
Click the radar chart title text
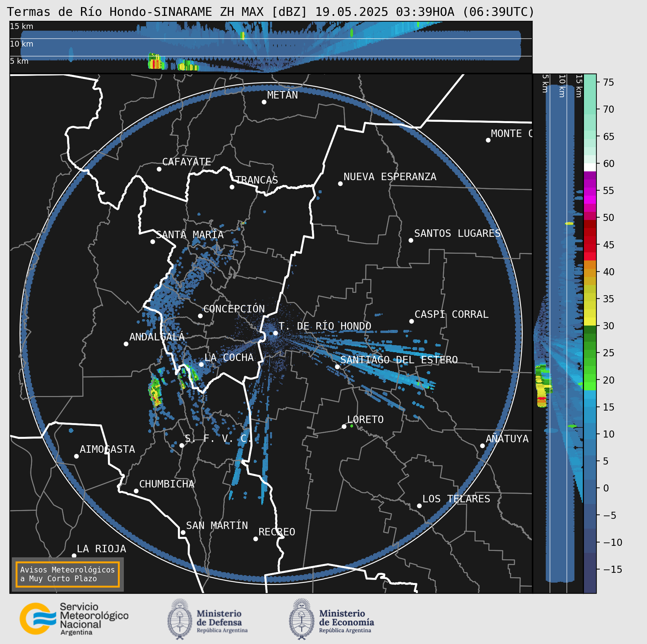271,12
